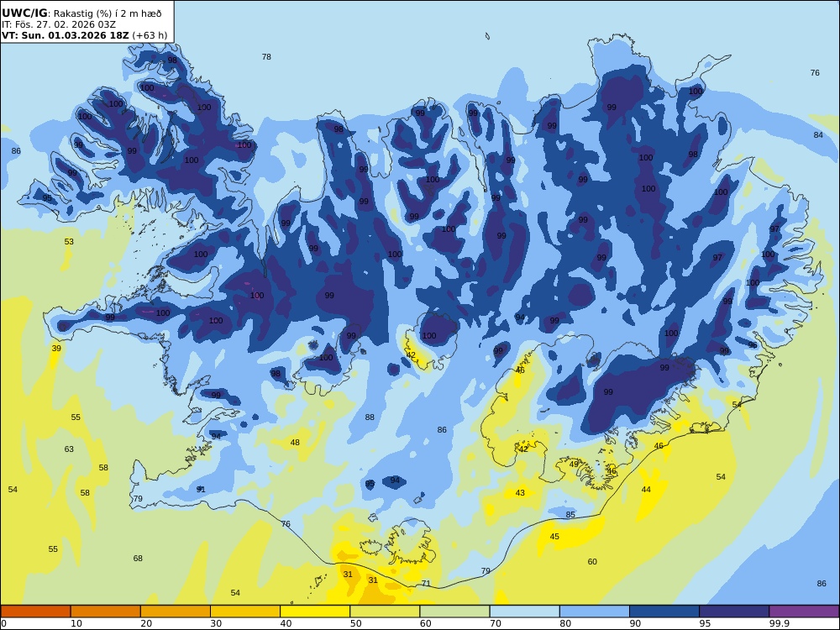Screen dimensions: 840x630
Task: Select the value 49 near the southern glacier
Action: (574, 464)
